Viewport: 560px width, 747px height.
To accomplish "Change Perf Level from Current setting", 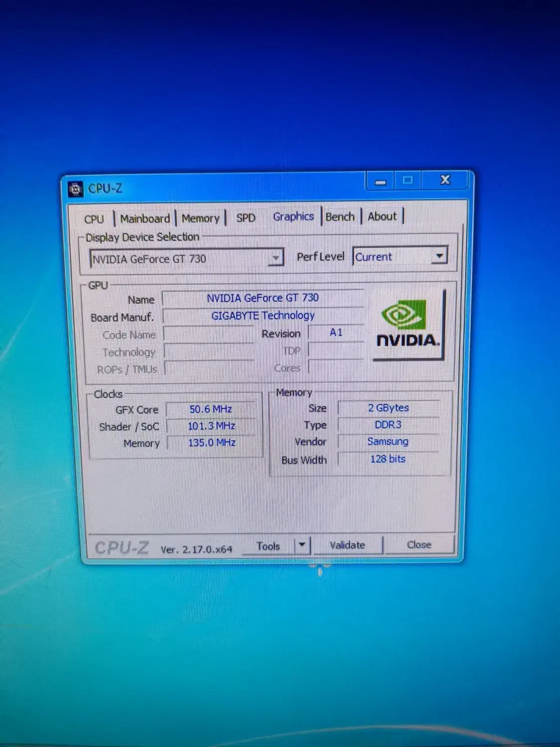I will click(439, 256).
